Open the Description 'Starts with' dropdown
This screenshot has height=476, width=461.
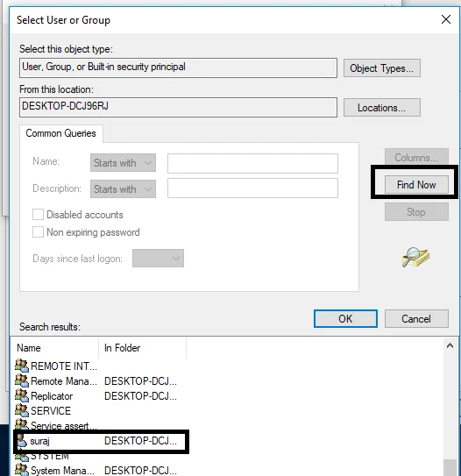click(123, 188)
